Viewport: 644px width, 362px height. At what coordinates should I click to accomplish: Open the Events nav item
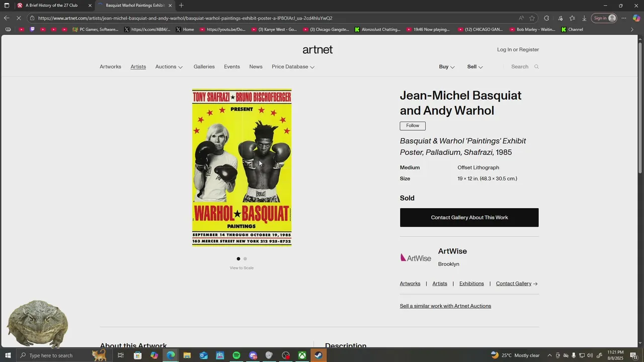pyautogui.click(x=232, y=67)
